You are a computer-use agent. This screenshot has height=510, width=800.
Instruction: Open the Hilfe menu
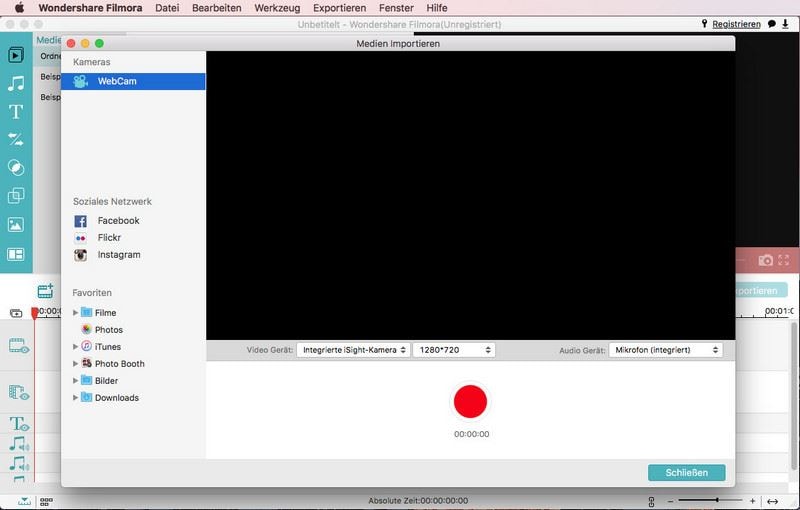click(x=437, y=8)
